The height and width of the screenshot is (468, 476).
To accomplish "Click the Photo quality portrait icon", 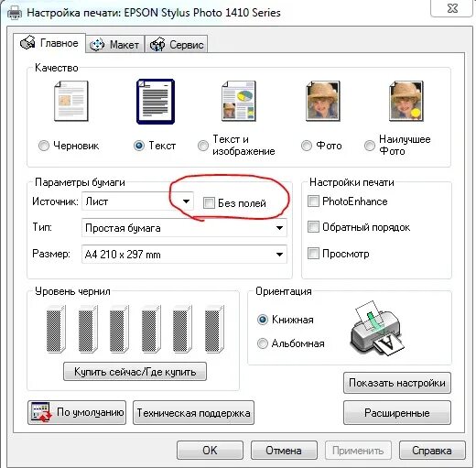I will pyautogui.click(x=323, y=101).
